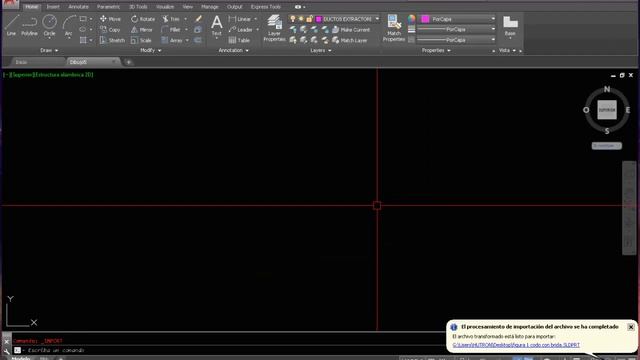Click the command line input field
Screen dimensions: 640x360
click(x=229, y=350)
